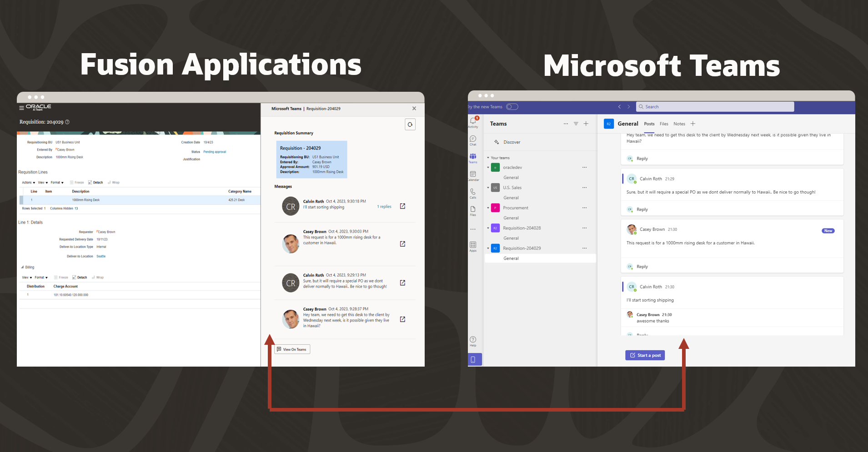This screenshot has height=452, width=868.
Task: Open Casey Brown's 'Hey team' message externally
Action: (x=402, y=319)
